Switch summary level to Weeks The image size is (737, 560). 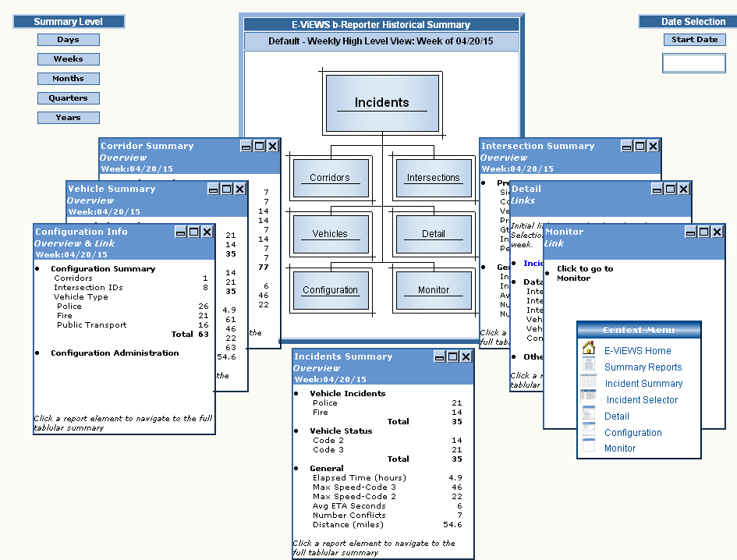pos(68,59)
